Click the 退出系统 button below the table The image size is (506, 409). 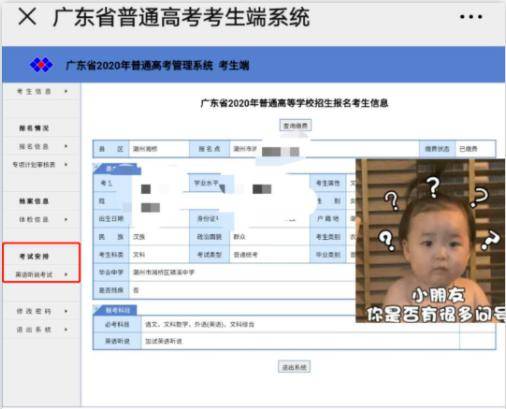coord(294,367)
